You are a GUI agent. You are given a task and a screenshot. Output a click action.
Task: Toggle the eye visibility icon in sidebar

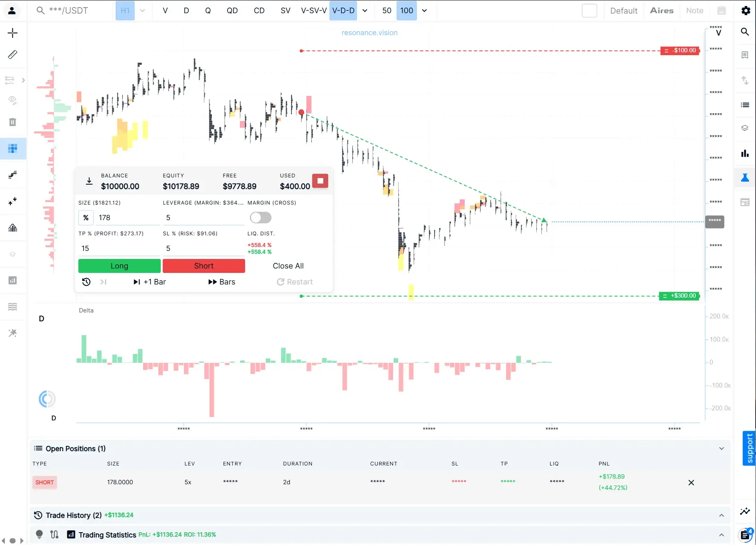click(x=13, y=100)
